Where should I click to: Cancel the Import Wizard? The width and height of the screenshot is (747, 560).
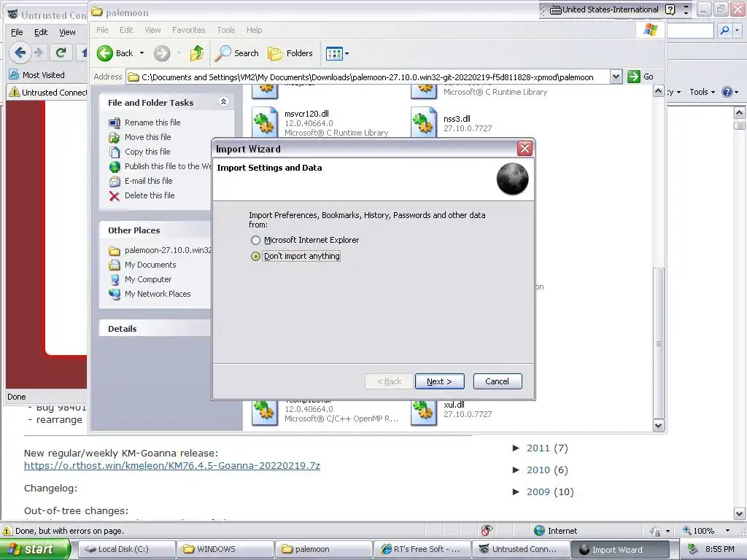(x=498, y=381)
